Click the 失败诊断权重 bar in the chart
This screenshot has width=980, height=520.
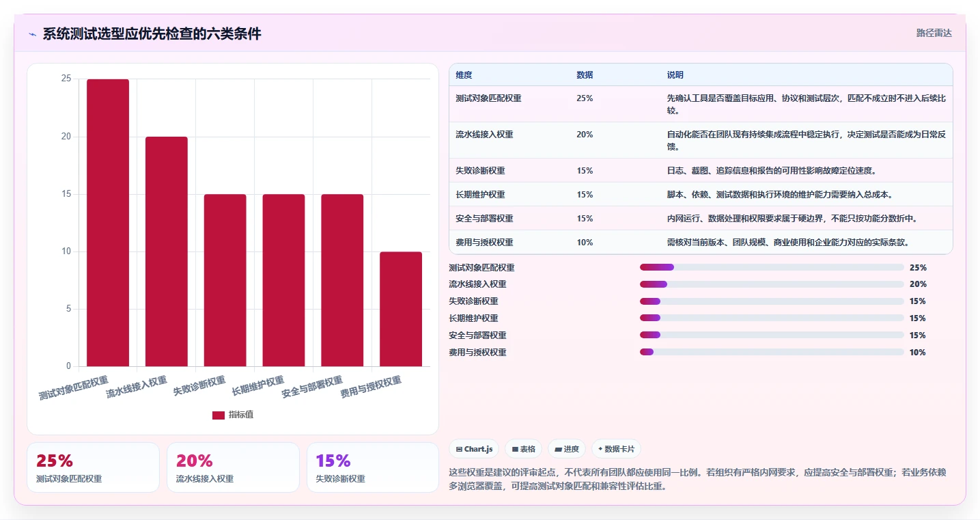[225, 280]
